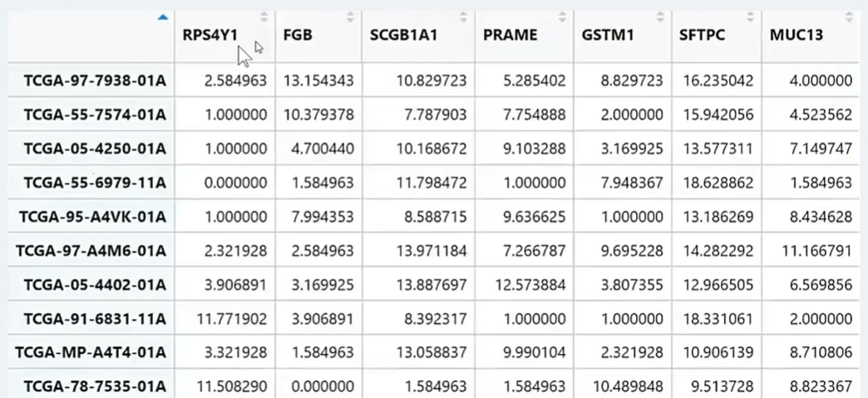Click MUC13 column sort icon
The image size is (868, 398).
click(849, 17)
